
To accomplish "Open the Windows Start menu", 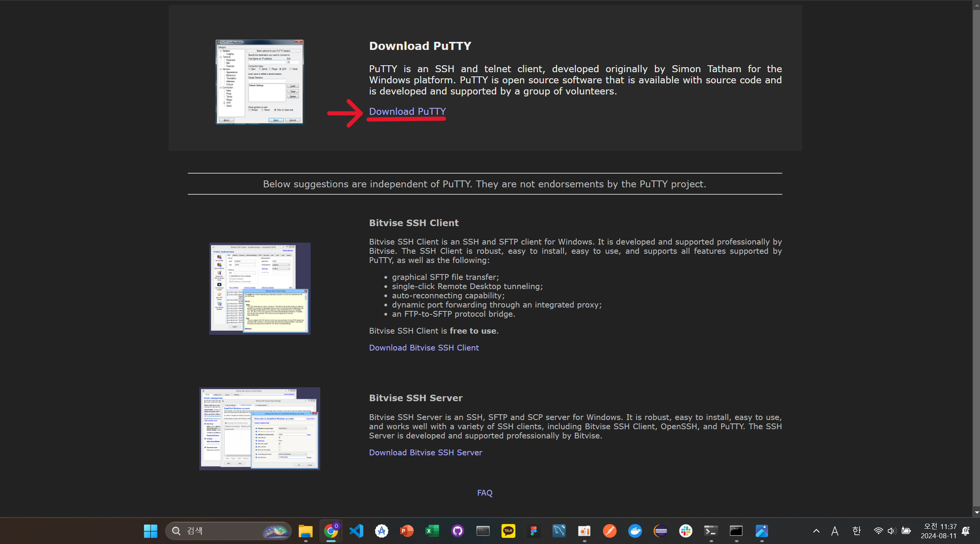I will click(151, 531).
